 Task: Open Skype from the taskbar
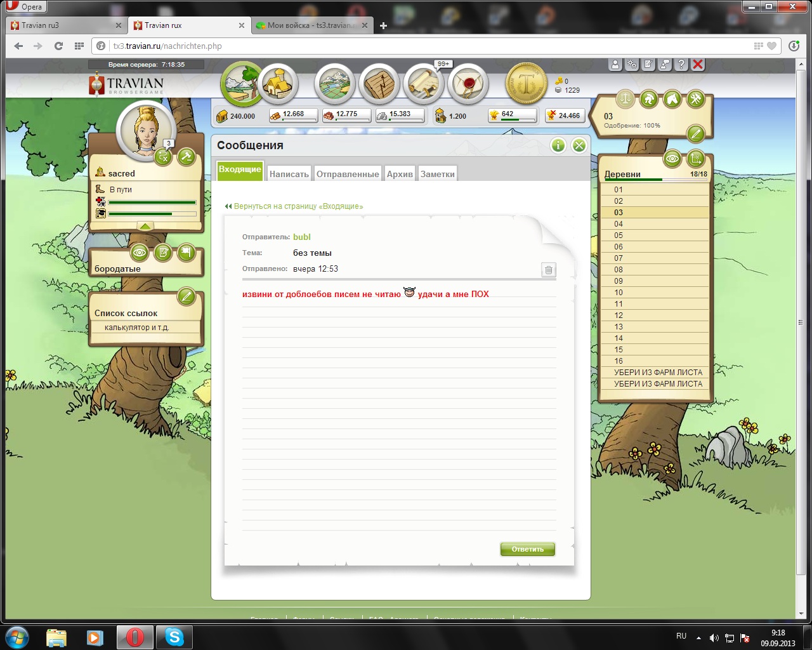(x=174, y=637)
